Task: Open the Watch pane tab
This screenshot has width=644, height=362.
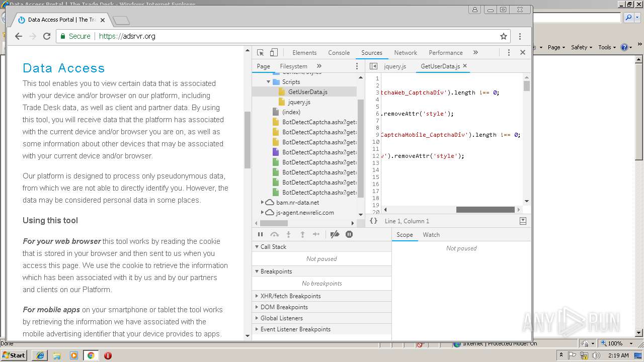Action: pos(431,235)
